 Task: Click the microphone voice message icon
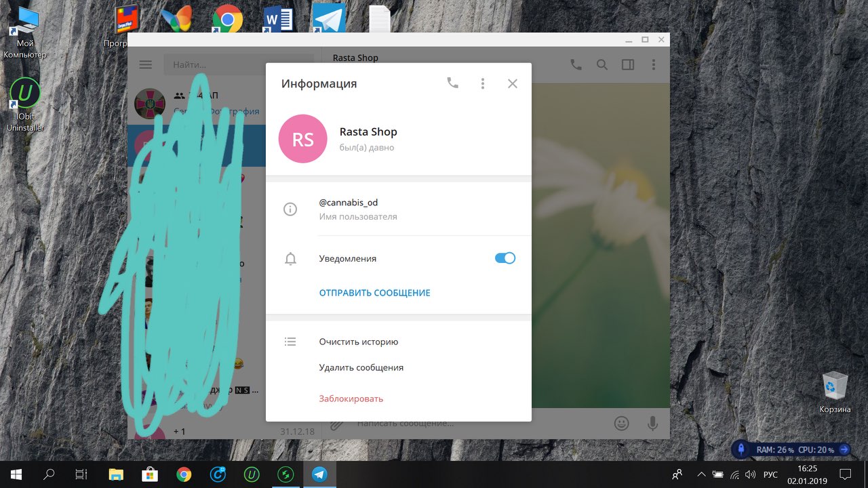click(x=652, y=424)
